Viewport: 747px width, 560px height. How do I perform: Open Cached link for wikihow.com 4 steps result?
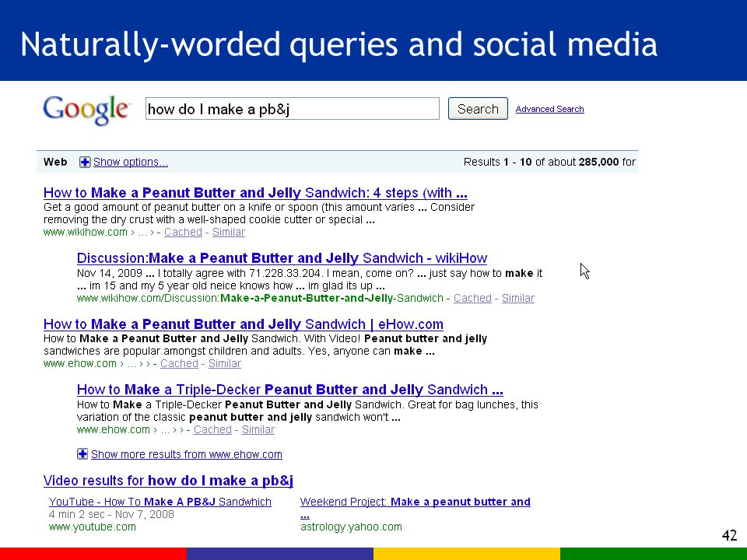(x=183, y=232)
